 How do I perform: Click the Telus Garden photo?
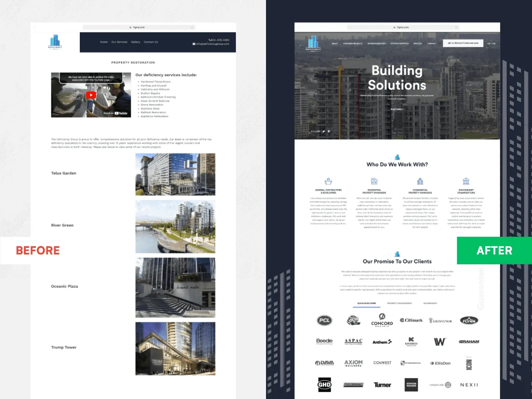point(176,174)
